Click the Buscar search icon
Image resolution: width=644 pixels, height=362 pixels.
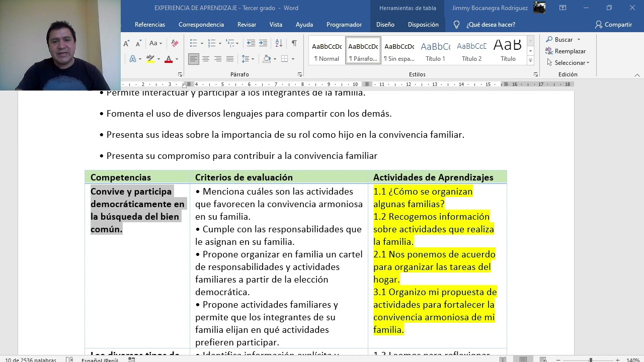pyautogui.click(x=549, y=39)
